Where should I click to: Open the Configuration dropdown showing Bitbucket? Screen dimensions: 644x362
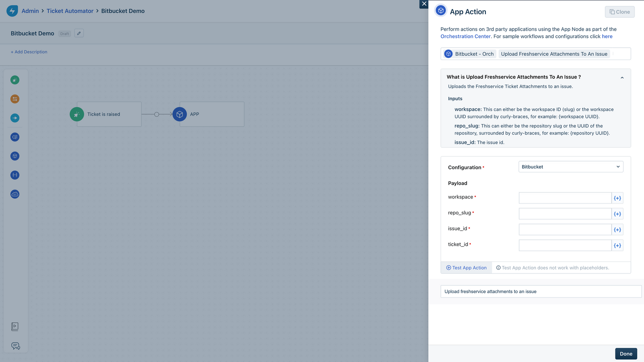coord(570,167)
